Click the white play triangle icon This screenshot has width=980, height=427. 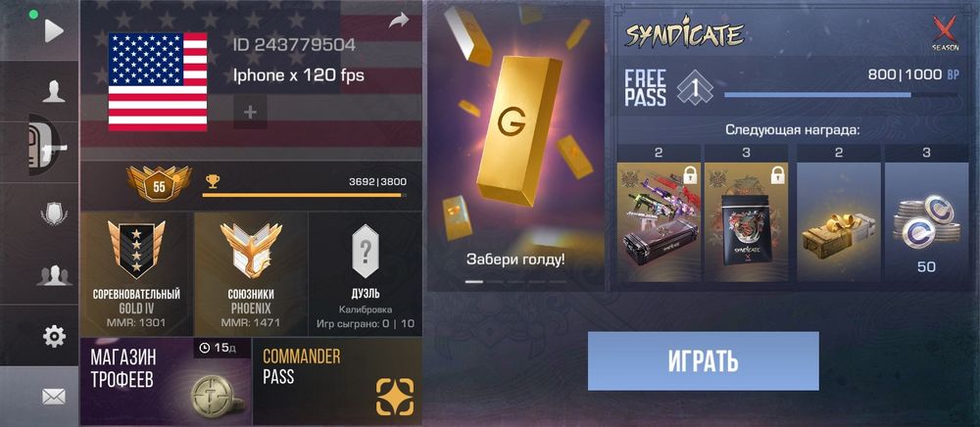tap(54, 30)
